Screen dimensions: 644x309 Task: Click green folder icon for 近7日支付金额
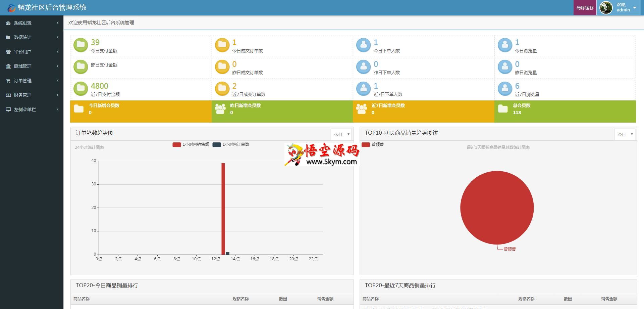coord(80,89)
